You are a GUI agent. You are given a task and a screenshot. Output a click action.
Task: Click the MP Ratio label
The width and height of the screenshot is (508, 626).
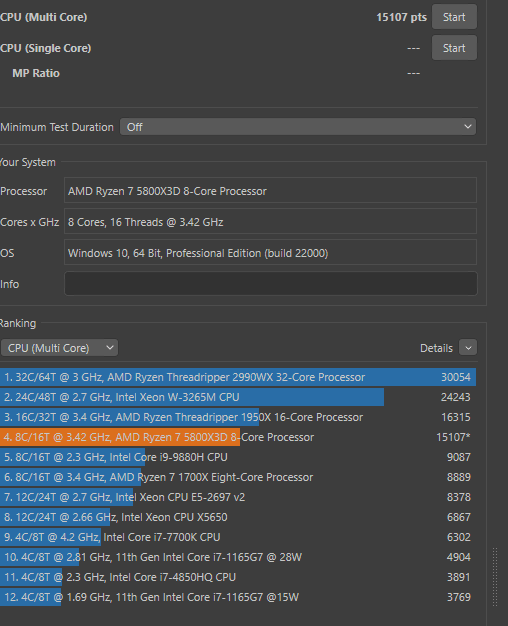coord(36,73)
